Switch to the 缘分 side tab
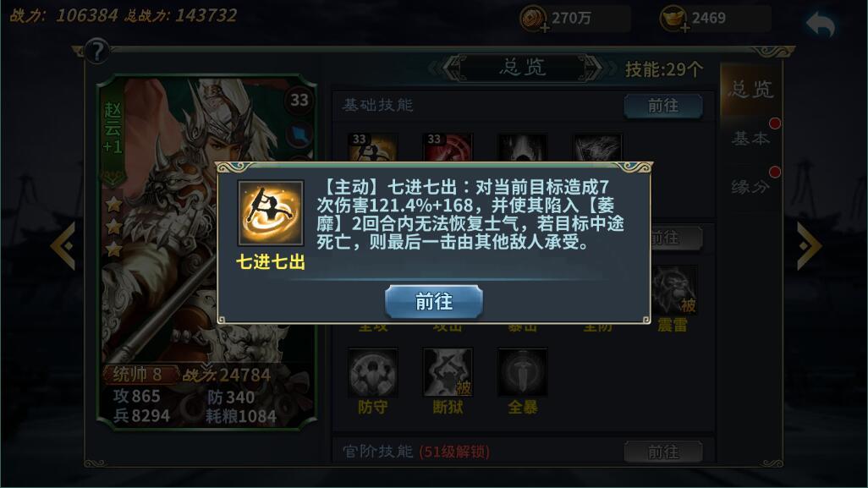The image size is (868, 488). coord(750,187)
